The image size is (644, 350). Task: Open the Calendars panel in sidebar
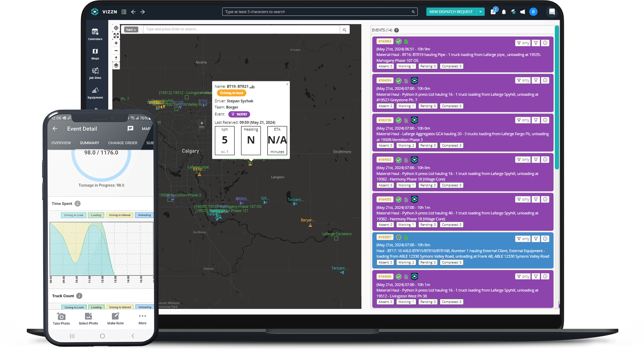point(95,33)
